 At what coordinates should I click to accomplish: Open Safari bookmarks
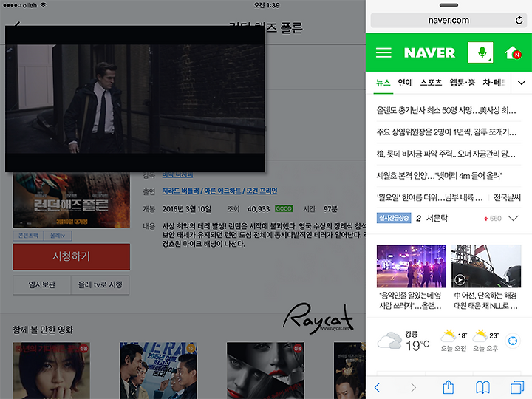click(482, 387)
